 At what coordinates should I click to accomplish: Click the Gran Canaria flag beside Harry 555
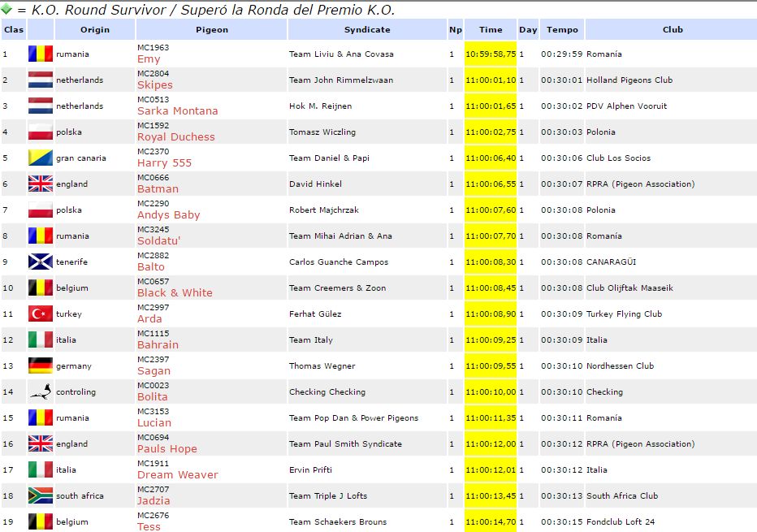[x=41, y=158]
